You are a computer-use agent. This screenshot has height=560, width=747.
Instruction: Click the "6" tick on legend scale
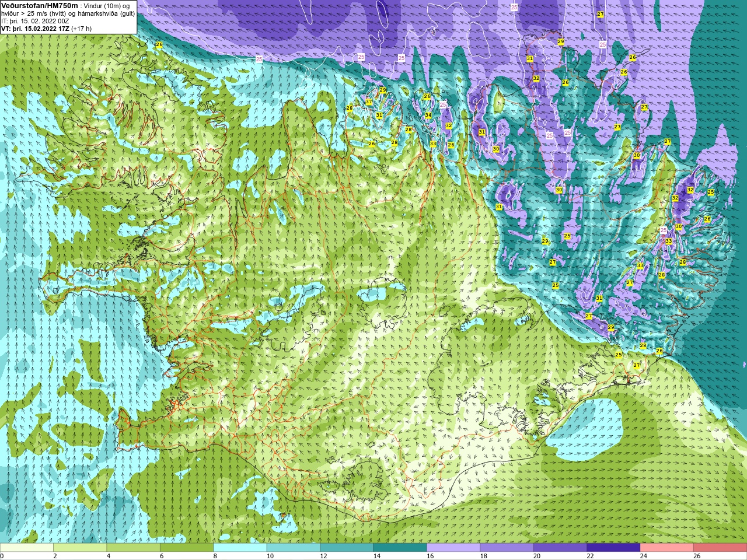click(x=162, y=556)
